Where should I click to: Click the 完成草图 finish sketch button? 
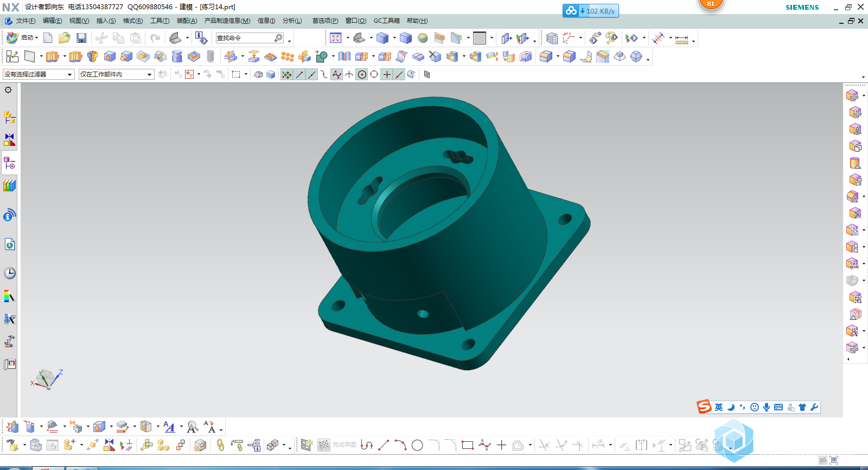[337, 445]
